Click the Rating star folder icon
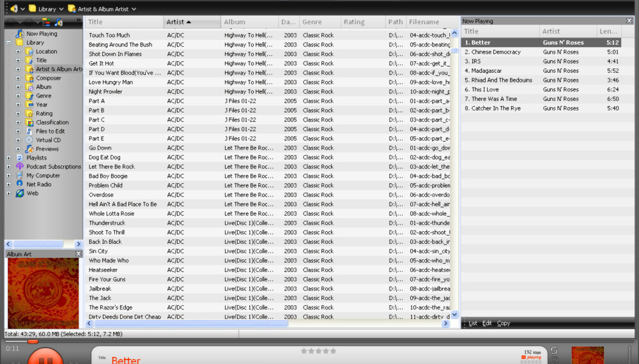The image size is (639, 364). tap(29, 114)
